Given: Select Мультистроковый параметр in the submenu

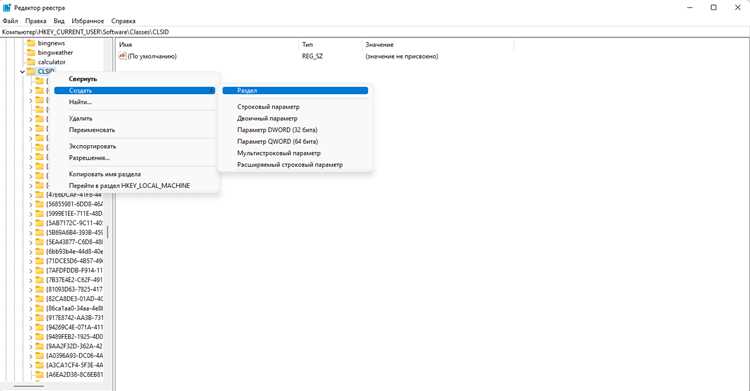Looking at the screenshot, I should pos(295,153).
